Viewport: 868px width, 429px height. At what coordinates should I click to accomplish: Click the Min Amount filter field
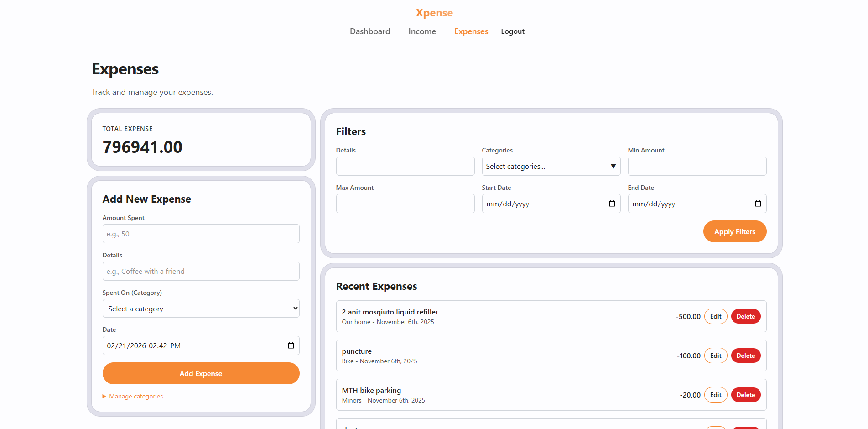point(696,166)
